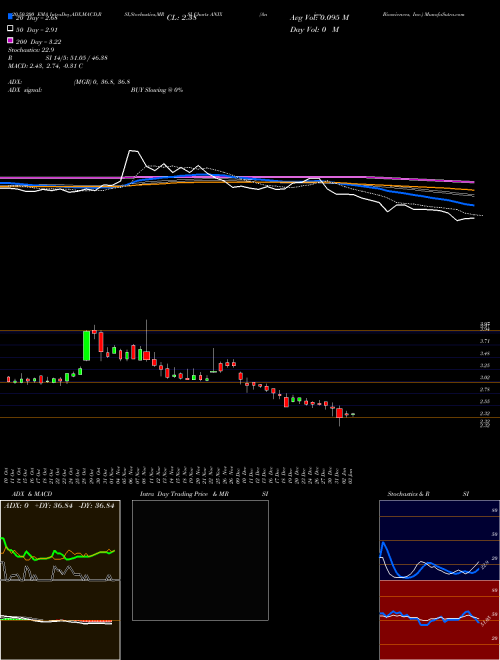Click the 'BUY Slowing @ 0%' signal text
This screenshot has width=500, height=660.
click(x=157, y=90)
